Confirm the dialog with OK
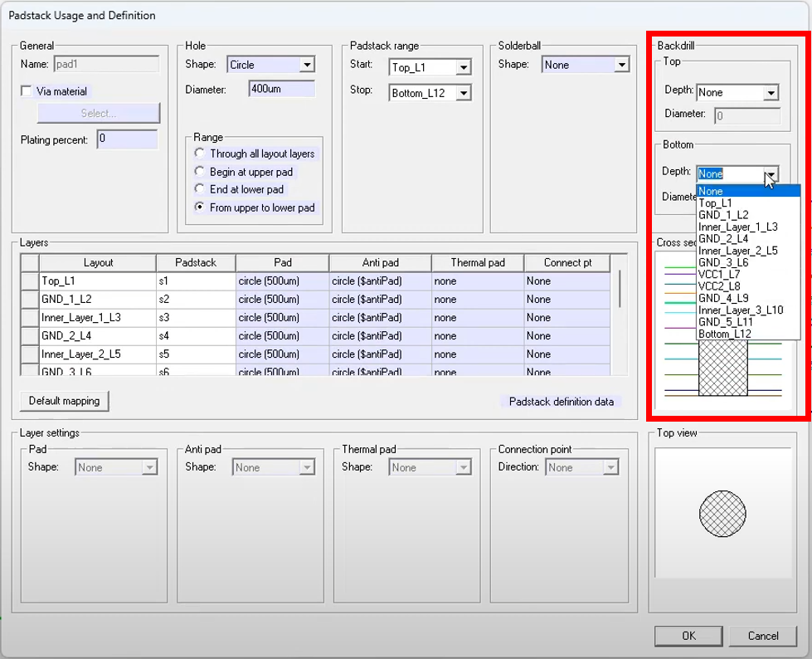 point(688,636)
